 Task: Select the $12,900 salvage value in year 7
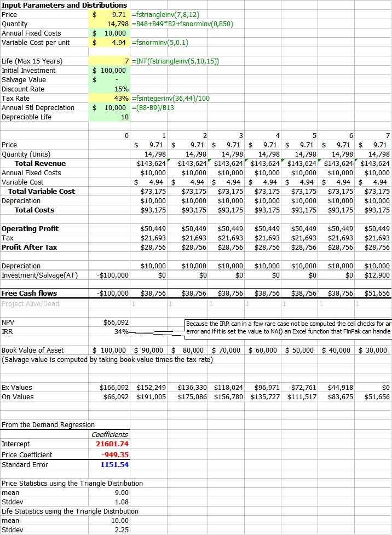[x=376, y=275]
